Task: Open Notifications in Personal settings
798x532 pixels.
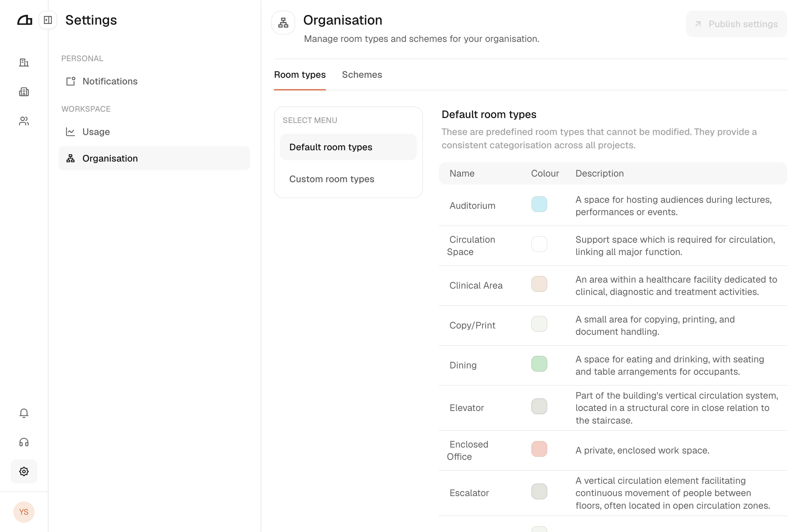Action: click(154, 81)
